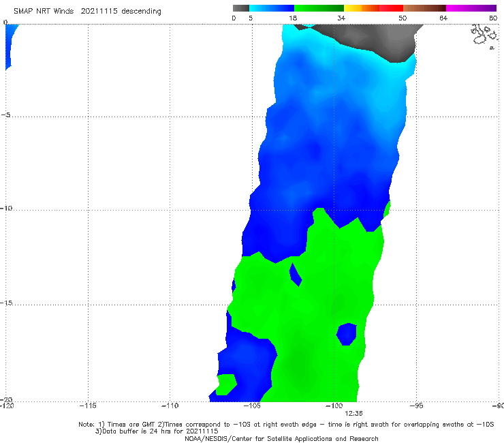Screen dimensions: 504x443
Task: Click the longitude label '-100'
Action: click(334, 406)
